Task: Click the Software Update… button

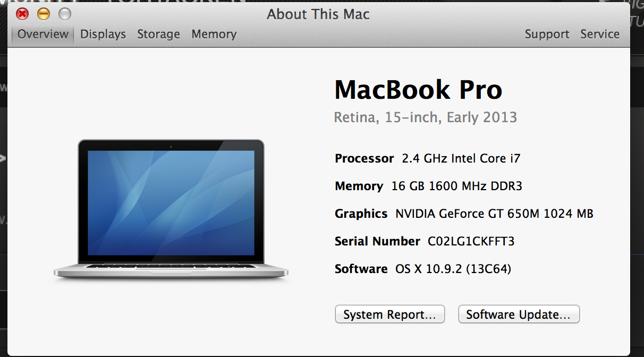Action: point(519,314)
